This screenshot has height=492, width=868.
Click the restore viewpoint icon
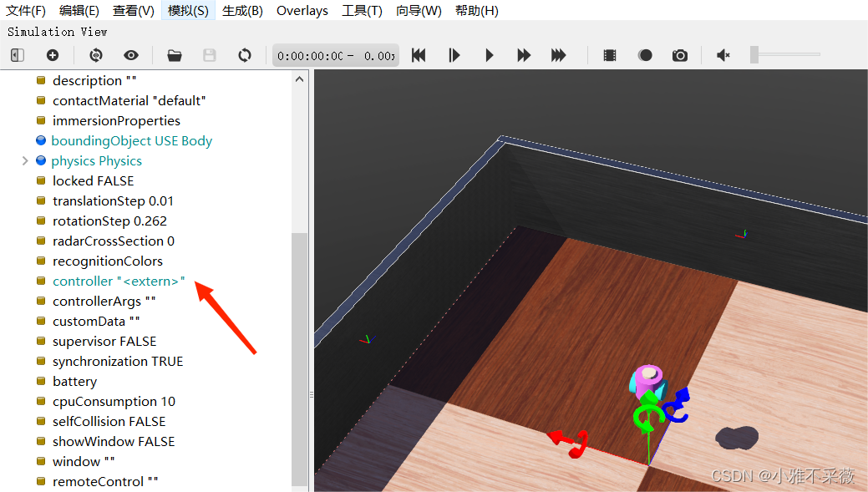tap(96, 55)
